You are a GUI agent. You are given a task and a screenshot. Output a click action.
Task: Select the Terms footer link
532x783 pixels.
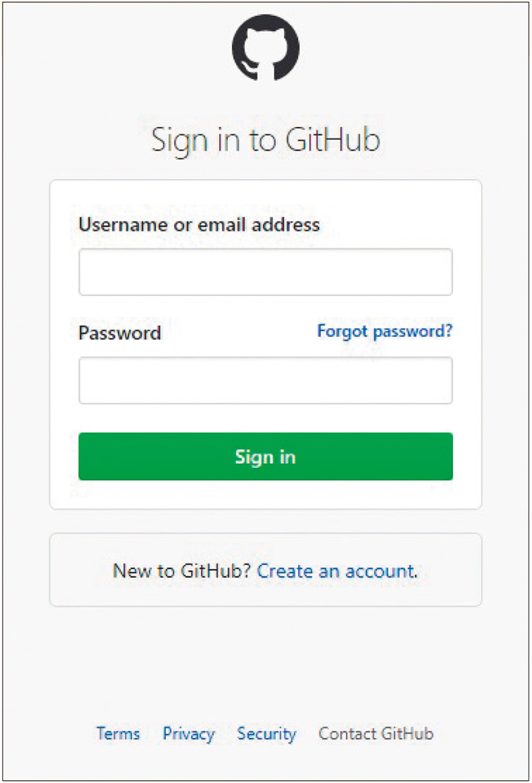click(x=118, y=734)
